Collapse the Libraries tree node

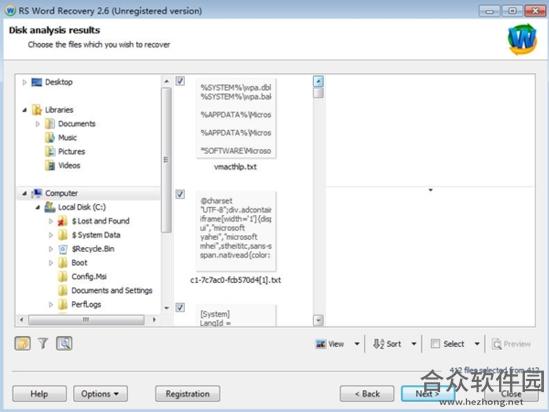click(x=24, y=110)
